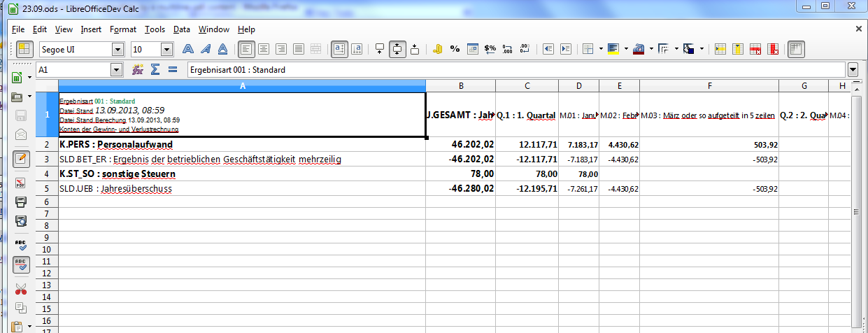This screenshot has width=868, height=333.
Task: Toggle AutoSpellcheck in left toolbar
Action: (20, 266)
